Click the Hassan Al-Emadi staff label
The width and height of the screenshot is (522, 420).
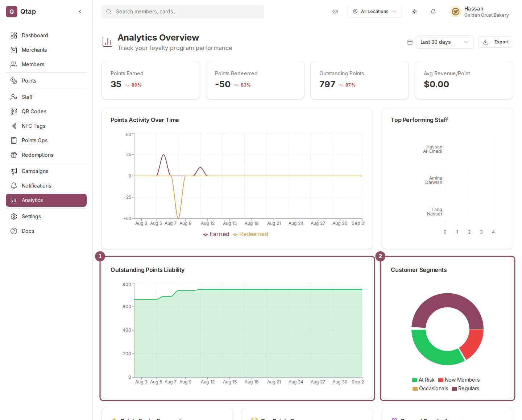pyautogui.click(x=433, y=149)
